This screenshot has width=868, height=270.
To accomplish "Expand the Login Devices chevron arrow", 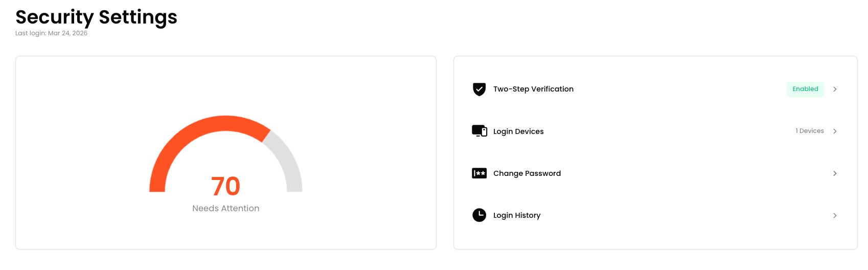I will [835, 131].
